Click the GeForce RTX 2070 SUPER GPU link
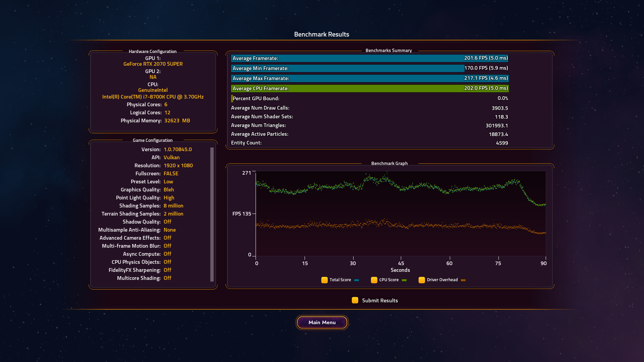Screen dimensions: 644x362 (153, 64)
